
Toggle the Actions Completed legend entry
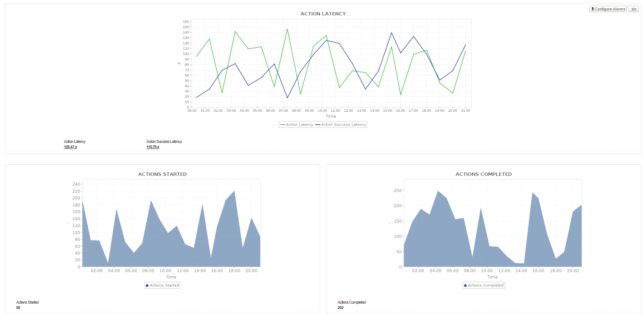click(x=483, y=285)
